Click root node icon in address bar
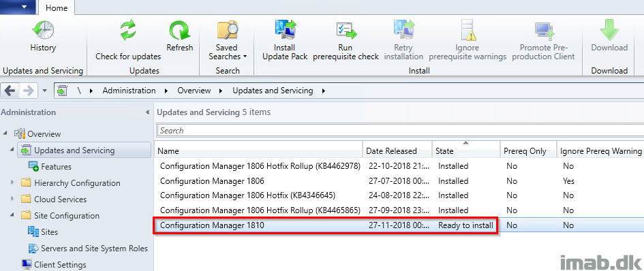This screenshot has height=271, width=644. 62,91
